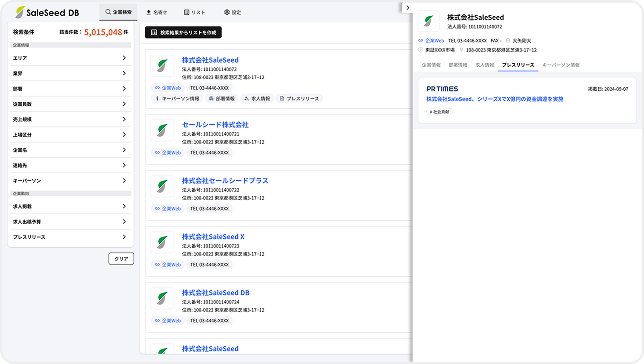Image resolution: width=644 pixels, height=364 pixels.
Task: Click the black create-list-from-results button
Action: tap(183, 32)
